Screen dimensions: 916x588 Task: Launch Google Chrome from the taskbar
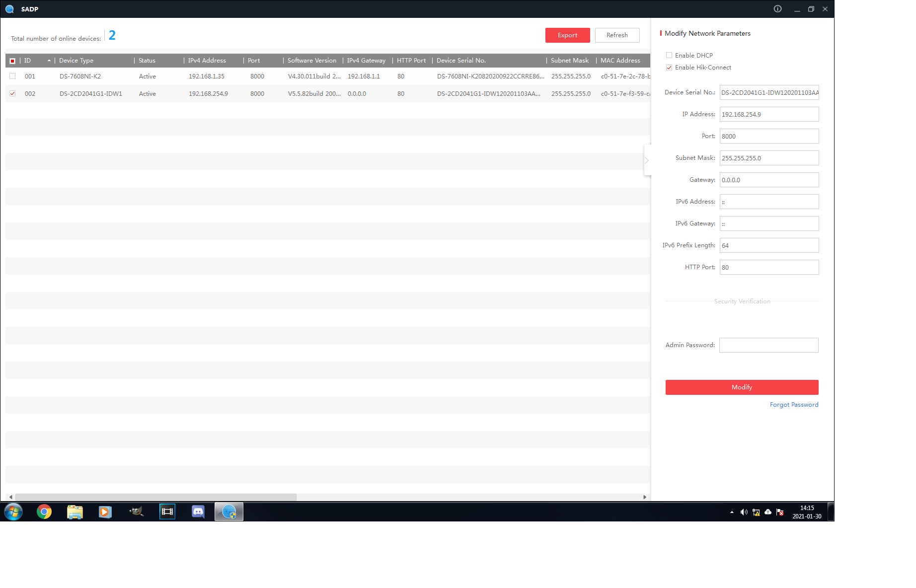click(44, 512)
